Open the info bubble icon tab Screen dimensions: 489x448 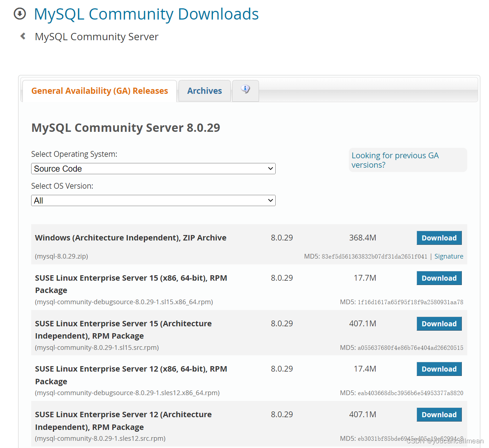(245, 91)
